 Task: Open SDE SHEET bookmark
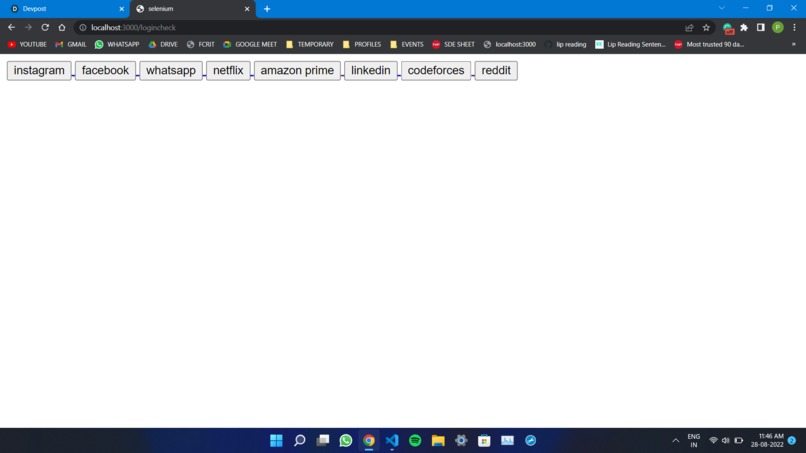[x=453, y=44]
